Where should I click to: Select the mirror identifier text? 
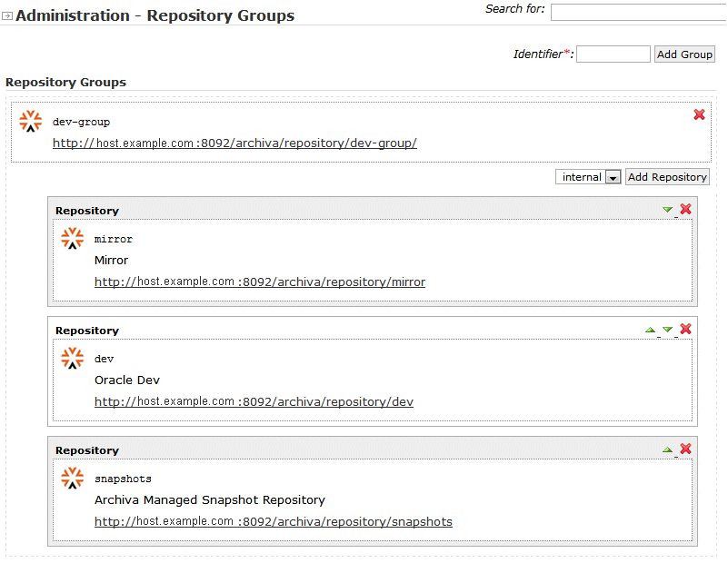click(114, 240)
